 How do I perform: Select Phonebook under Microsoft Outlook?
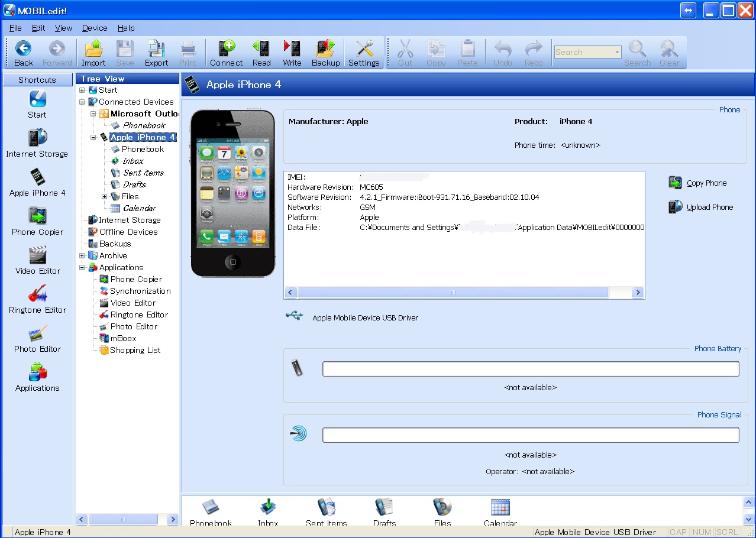[x=144, y=125]
